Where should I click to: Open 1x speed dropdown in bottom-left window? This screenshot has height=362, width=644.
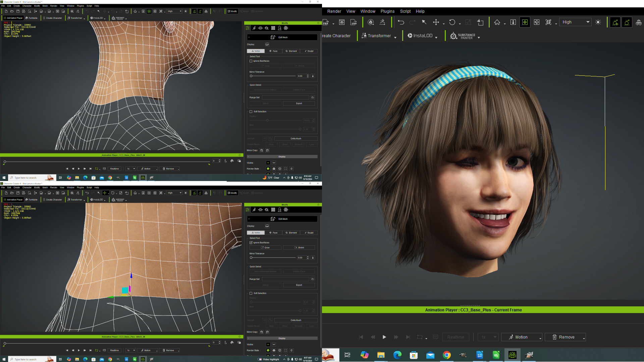131,350
